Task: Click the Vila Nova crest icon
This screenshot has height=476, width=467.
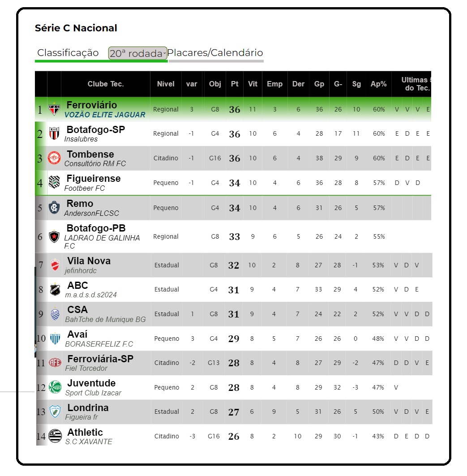Action: 55,265
